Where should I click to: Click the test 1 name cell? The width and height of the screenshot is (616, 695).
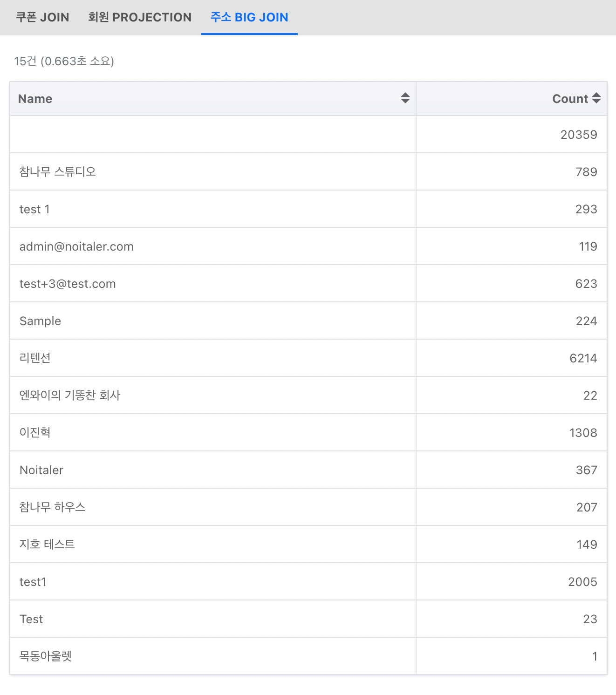34,209
